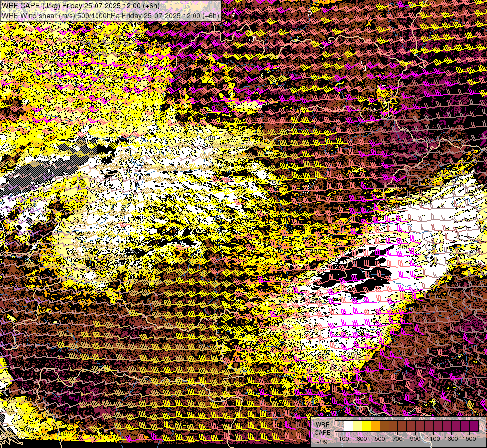Select the bright yellow CAPE legend swatch
The height and width of the screenshot is (448, 487).
click(x=367, y=426)
